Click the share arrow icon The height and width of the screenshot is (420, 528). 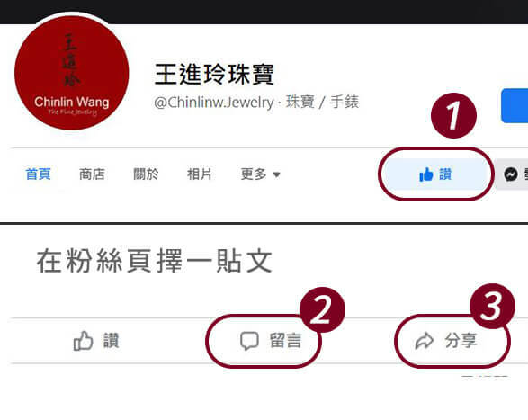pyautogui.click(x=425, y=341)
